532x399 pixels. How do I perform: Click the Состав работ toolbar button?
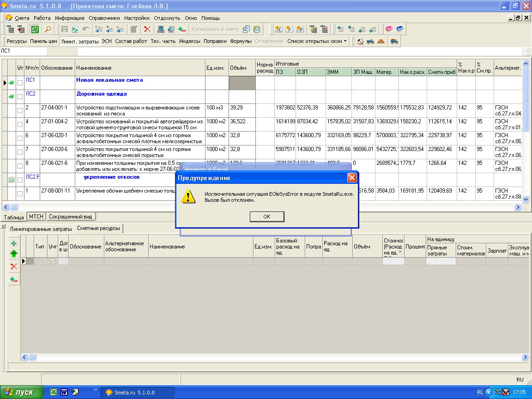click(x=131, y=42)
